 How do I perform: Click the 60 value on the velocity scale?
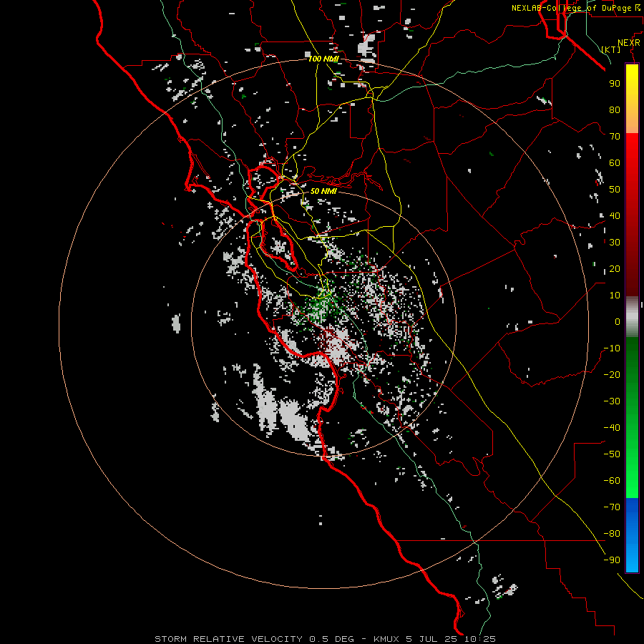coord(615,162)
